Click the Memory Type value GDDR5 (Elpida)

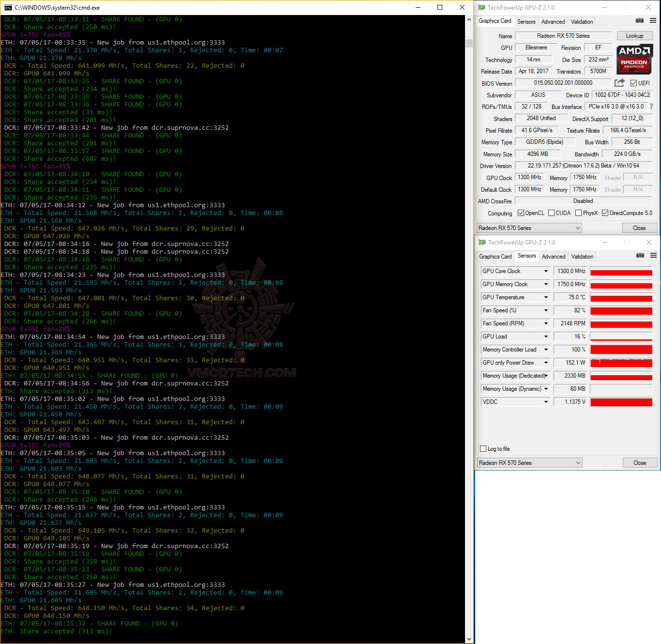[544, 142]
